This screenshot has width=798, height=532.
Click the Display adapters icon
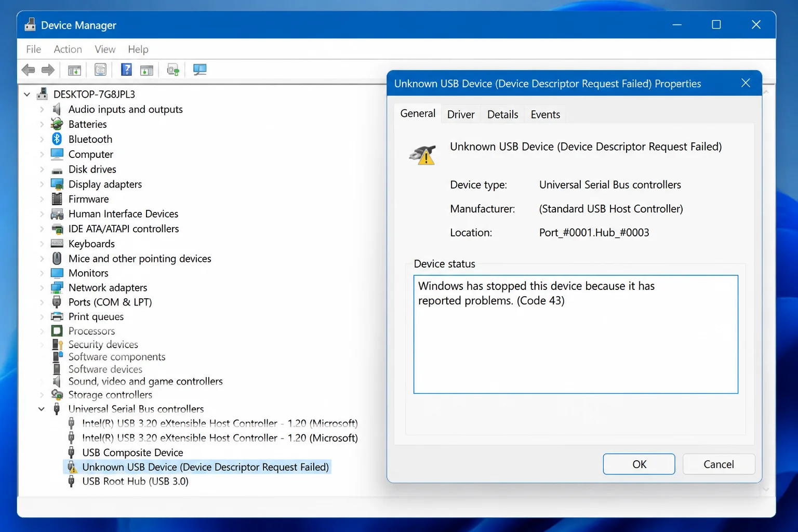(57, 184)
